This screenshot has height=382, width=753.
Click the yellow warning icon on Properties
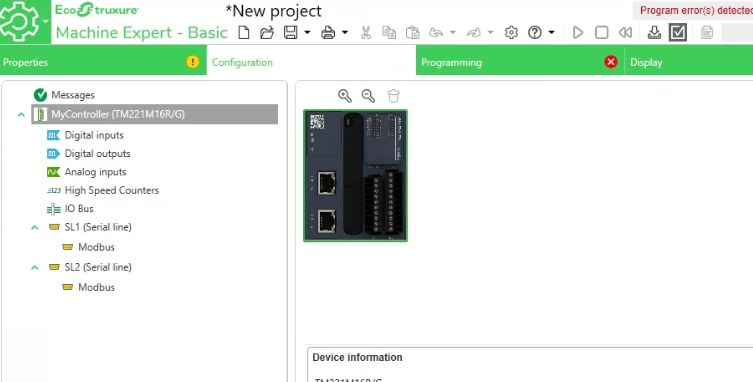(193, 62)
